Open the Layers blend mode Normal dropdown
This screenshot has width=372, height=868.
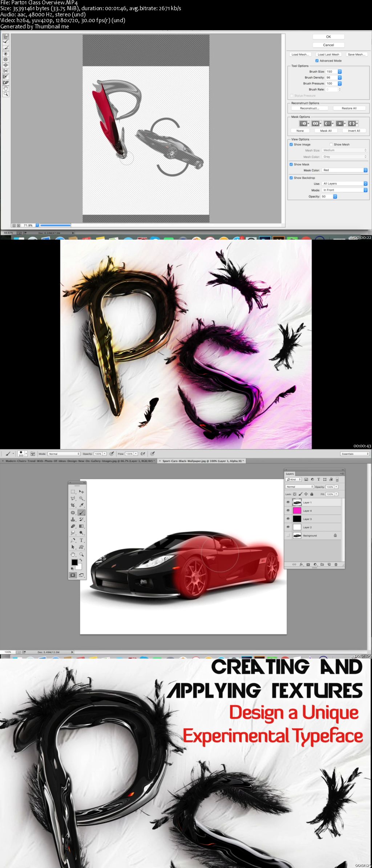click(299, 487)
